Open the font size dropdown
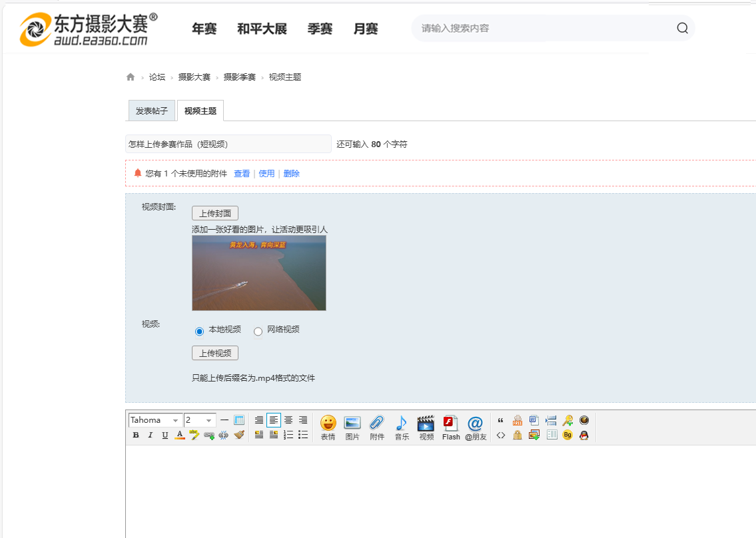 (x=200, y=420)
